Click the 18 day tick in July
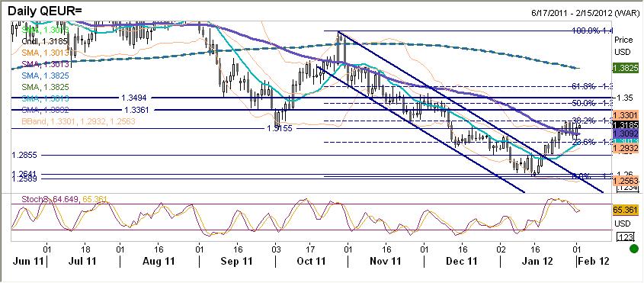 point(86,249)
